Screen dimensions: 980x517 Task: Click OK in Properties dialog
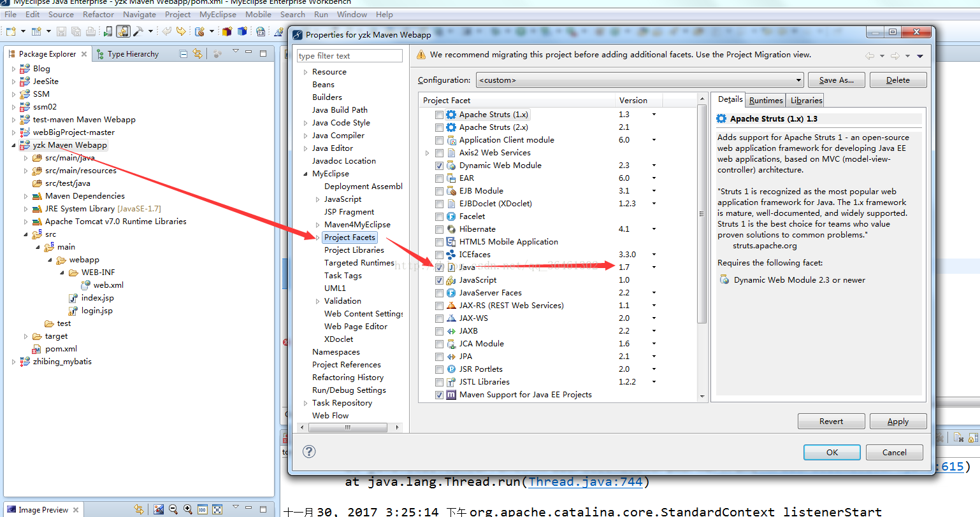click(832, 452)
